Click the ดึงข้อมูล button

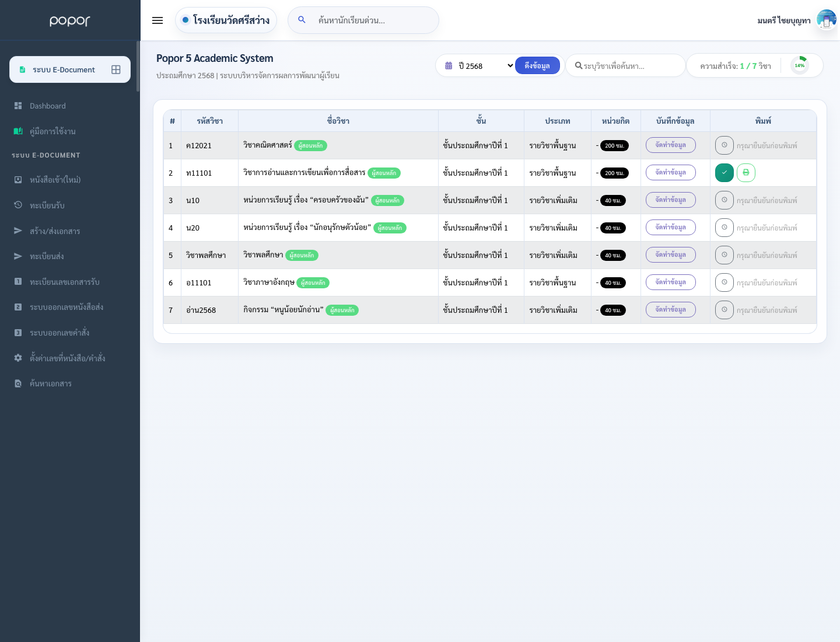(537, 65)
